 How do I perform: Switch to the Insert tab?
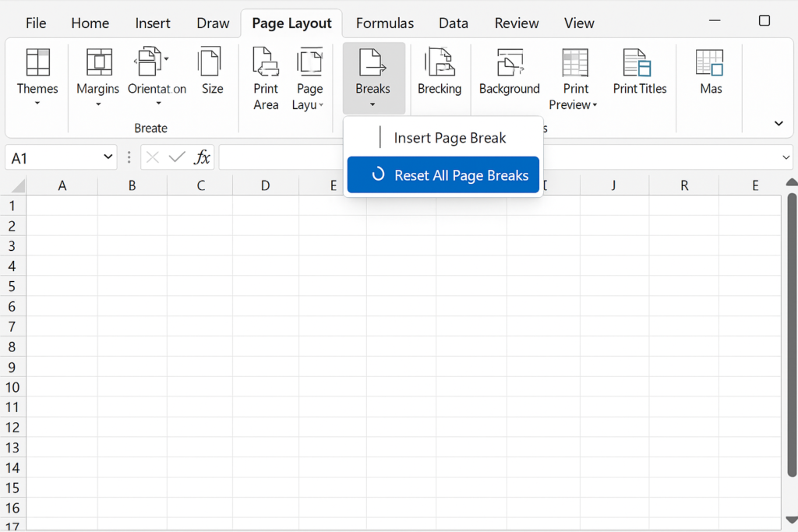click(153, 23)
